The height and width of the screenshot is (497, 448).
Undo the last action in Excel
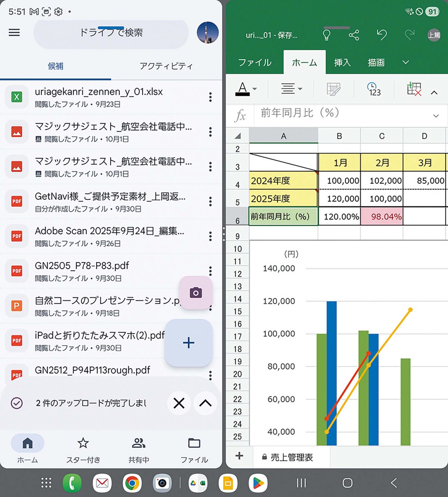pyautogui.click(x=382, y=35)
